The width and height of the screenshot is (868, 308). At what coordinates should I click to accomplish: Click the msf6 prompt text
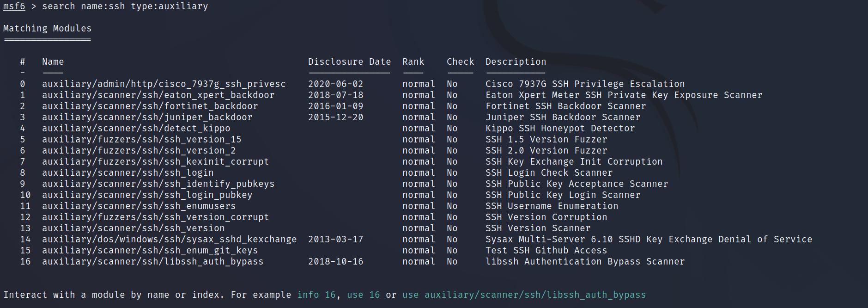tap(14, 6)
